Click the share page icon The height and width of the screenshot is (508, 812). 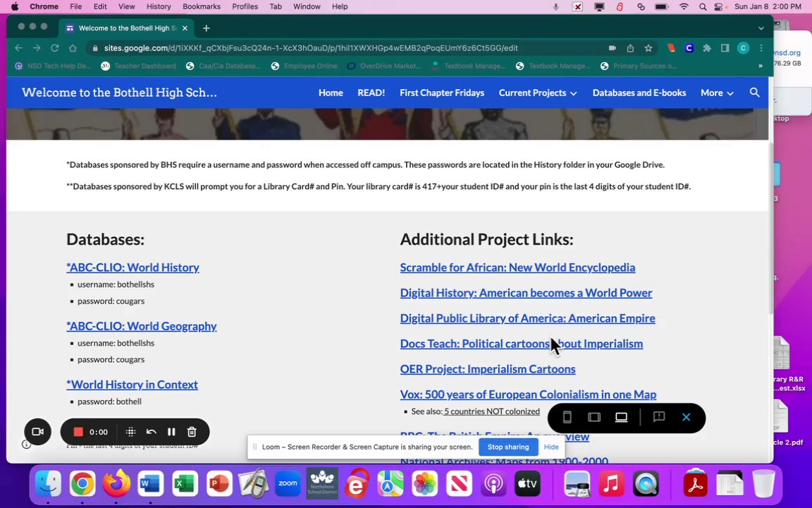point(630,48)
